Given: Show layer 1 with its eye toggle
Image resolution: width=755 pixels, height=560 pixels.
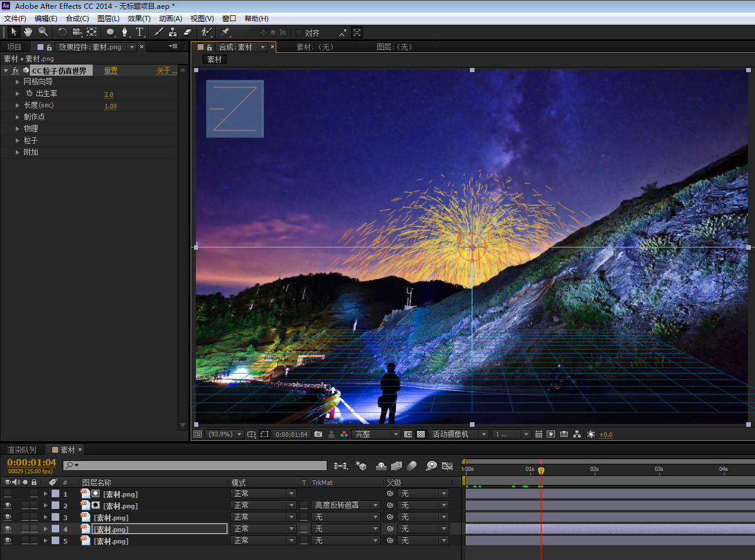Looking at the screenshot, I should [8, 494].
